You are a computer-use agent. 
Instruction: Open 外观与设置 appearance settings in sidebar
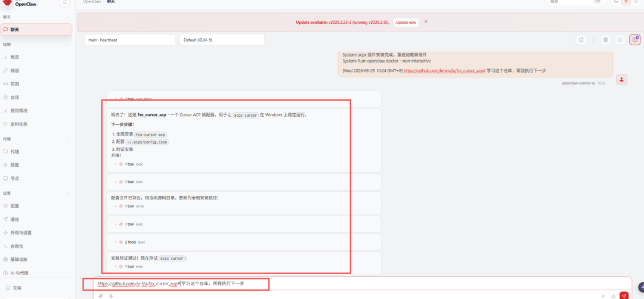click(36, 232)
